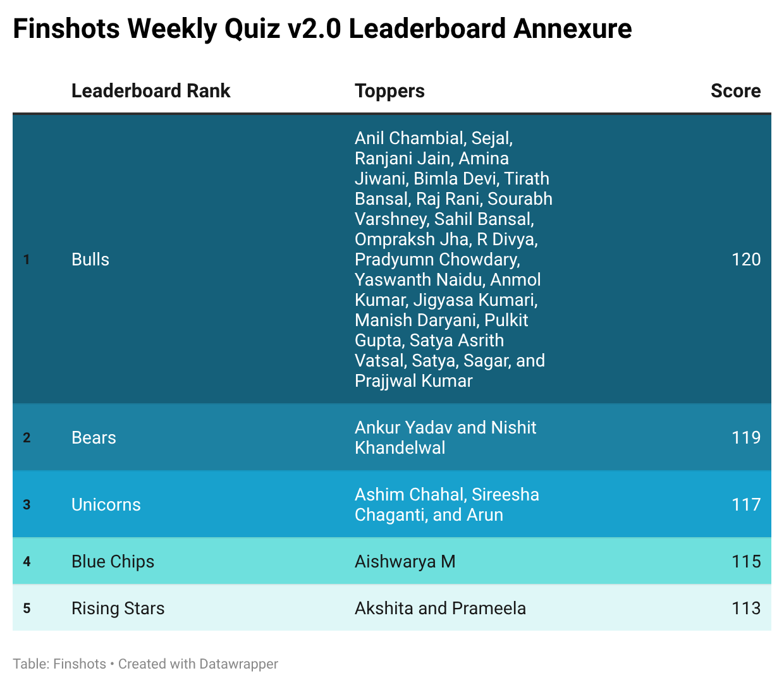The height and width of the screenshot is (685, 784).
Task: Select the Unicorns rank cell
Action: tap(106, 505)
